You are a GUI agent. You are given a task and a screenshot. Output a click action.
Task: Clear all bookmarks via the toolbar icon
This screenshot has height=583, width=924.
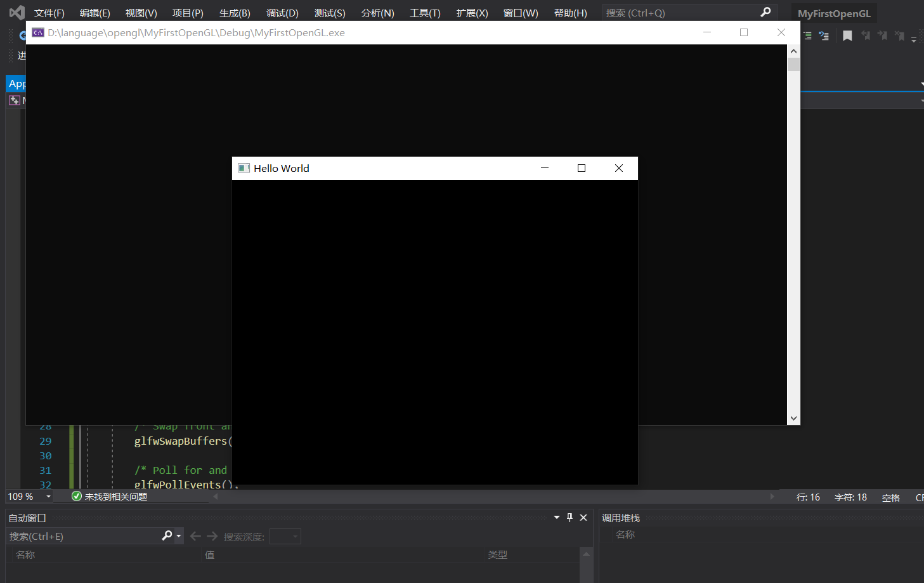(x=900, y=36)
